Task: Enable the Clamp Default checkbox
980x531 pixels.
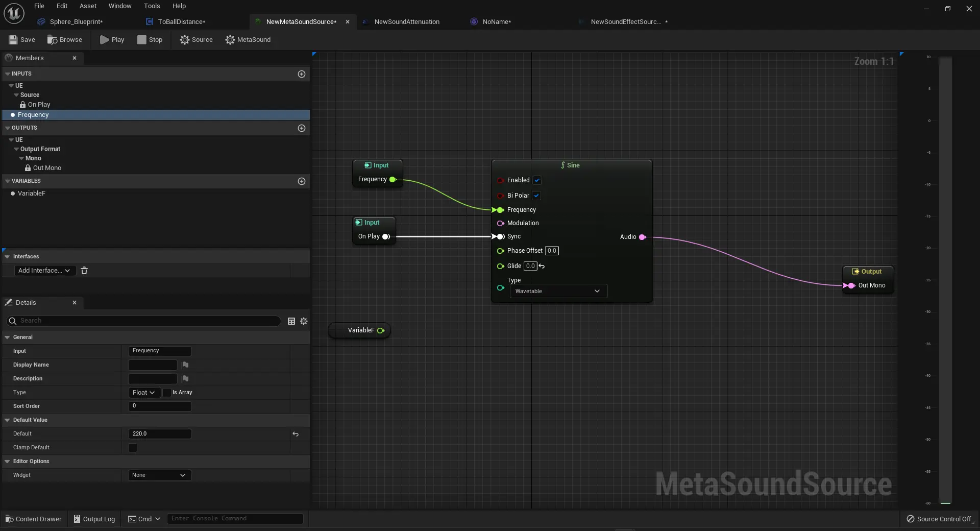Action: pyautogui.click(x=133, y=448)
